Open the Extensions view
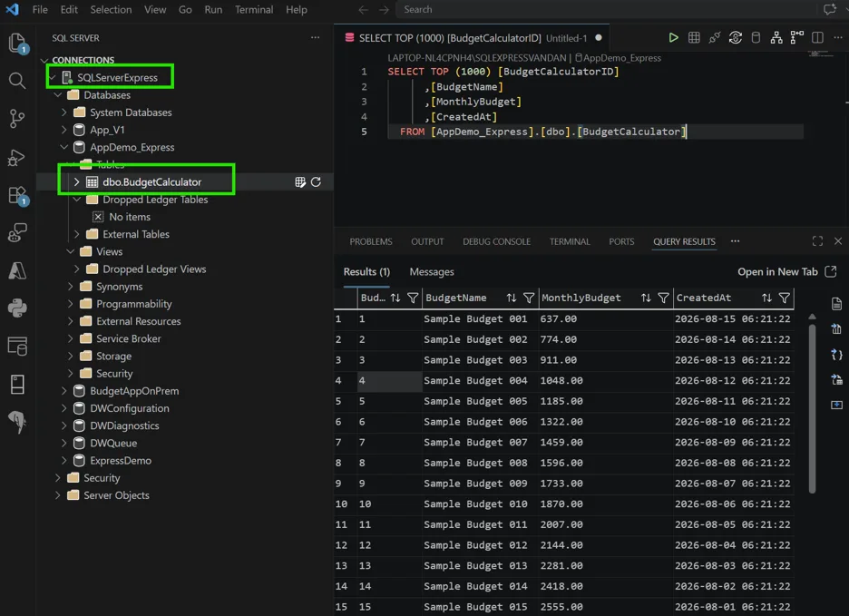The width and height of the screenshot is (849, 616). click(17, 196)
